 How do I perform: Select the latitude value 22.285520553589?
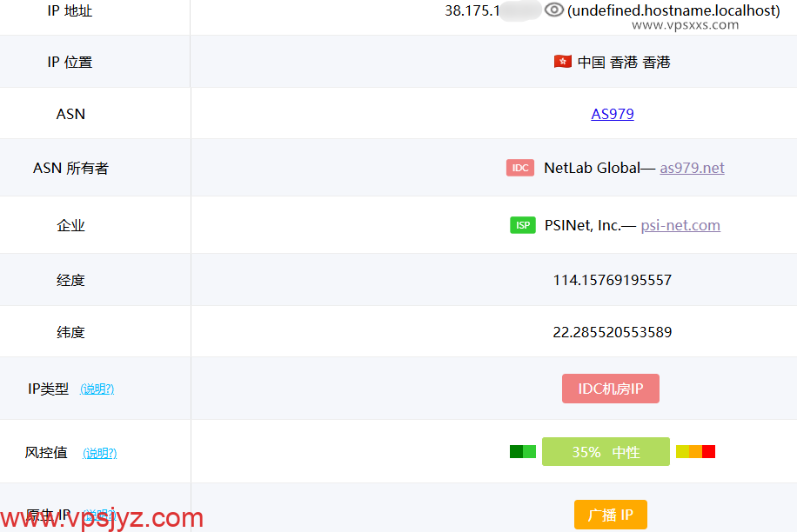[613, 332]
